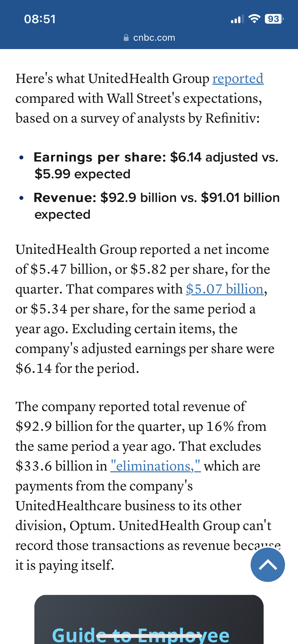The image size is (298, 644).
Task: Click the "Revenue:" bold label
Action: pos(65,198)
